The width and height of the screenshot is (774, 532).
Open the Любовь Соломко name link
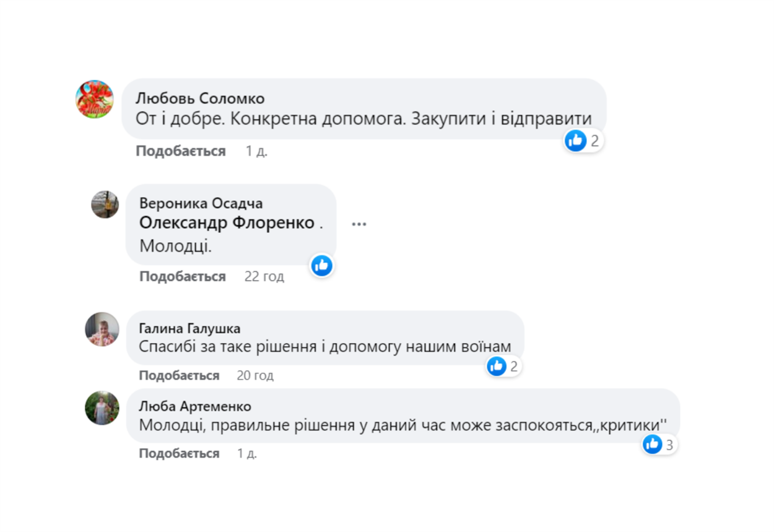(200, 98)
